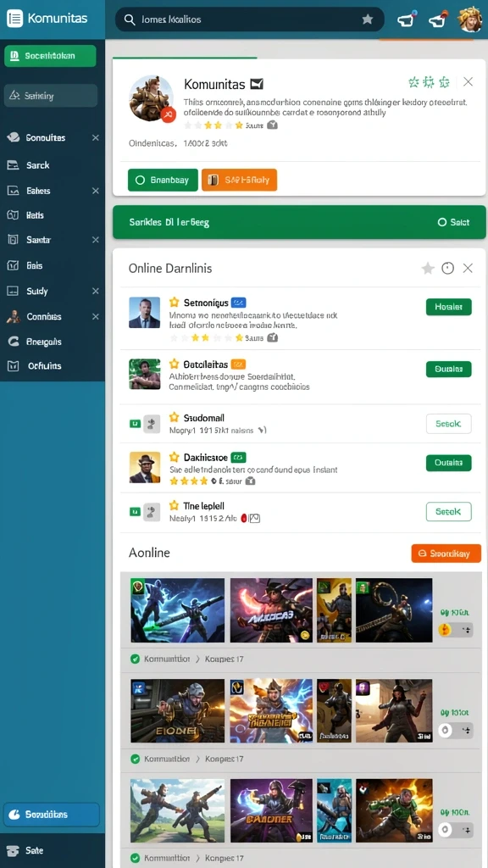Open the Satnkiny sidebar field
The width and height of the screenshot is (488, 868).
pyautogui.click(x=51, y=96)
